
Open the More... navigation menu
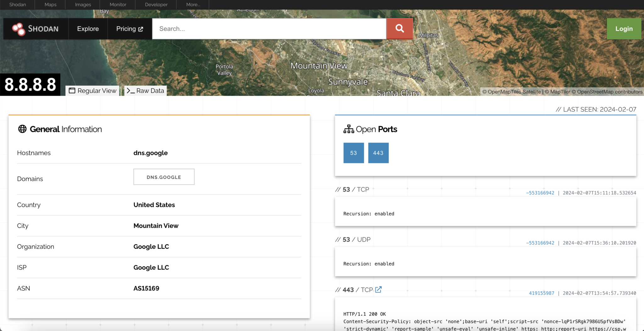193,4
